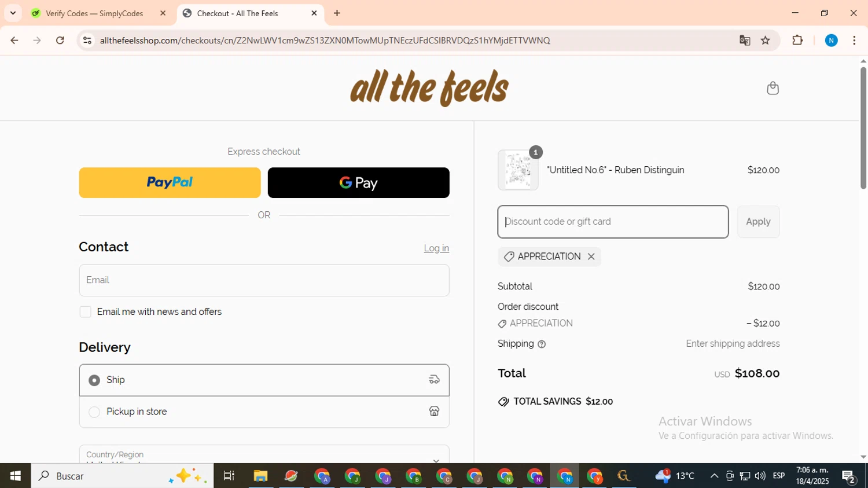
Task: Click the TOTAL SAVINGS tag icon
Action: 503,402
